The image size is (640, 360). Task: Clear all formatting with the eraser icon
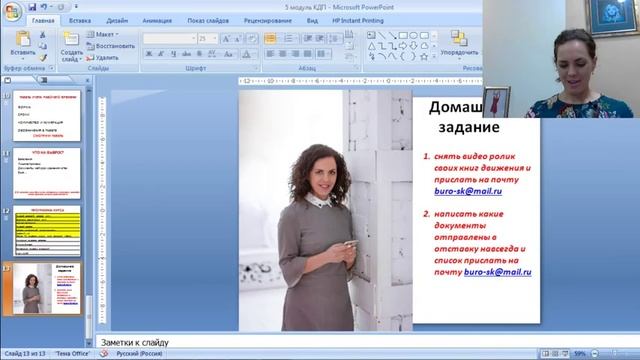(x=252, y=39)
